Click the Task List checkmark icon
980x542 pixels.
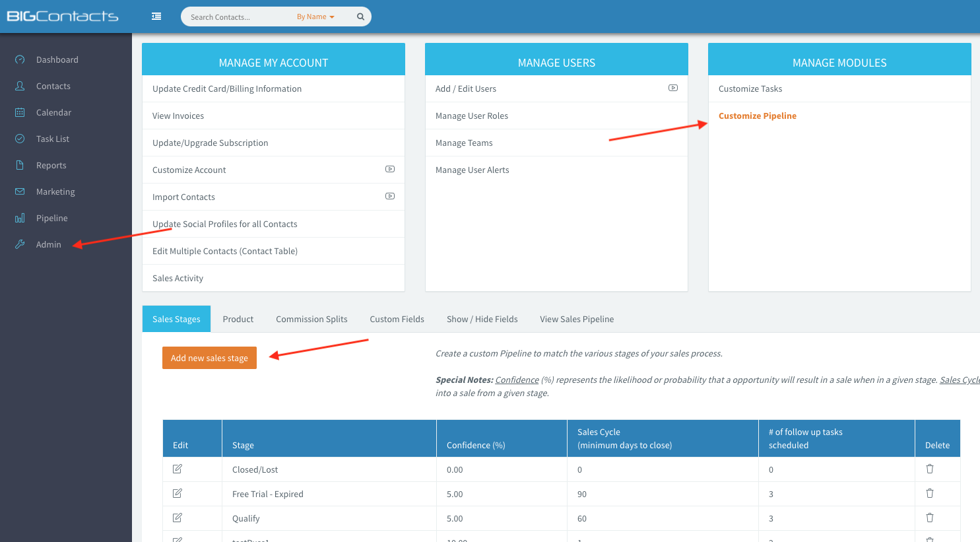point(20,139)
